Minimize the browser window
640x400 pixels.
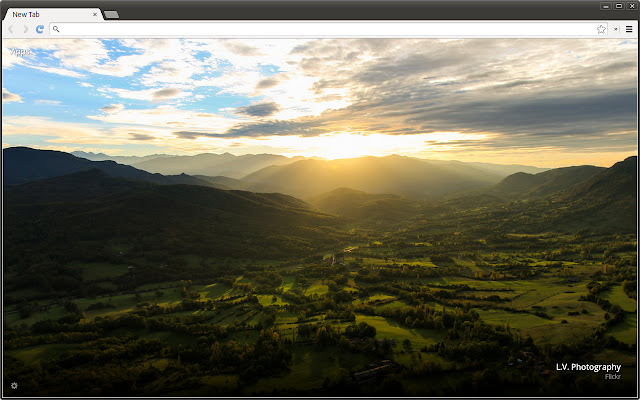tap(606, 6)
